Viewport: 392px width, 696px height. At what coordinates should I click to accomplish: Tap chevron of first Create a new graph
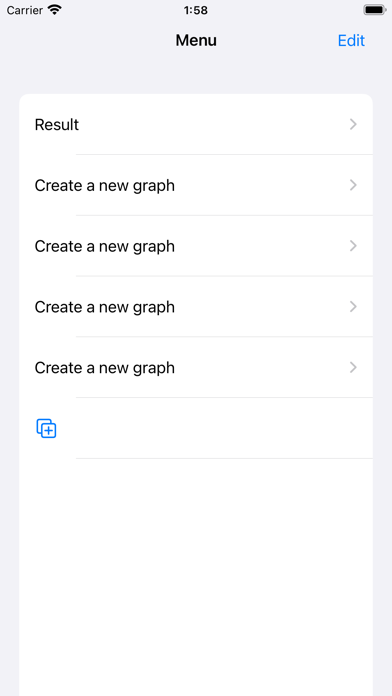coord(353,185)
